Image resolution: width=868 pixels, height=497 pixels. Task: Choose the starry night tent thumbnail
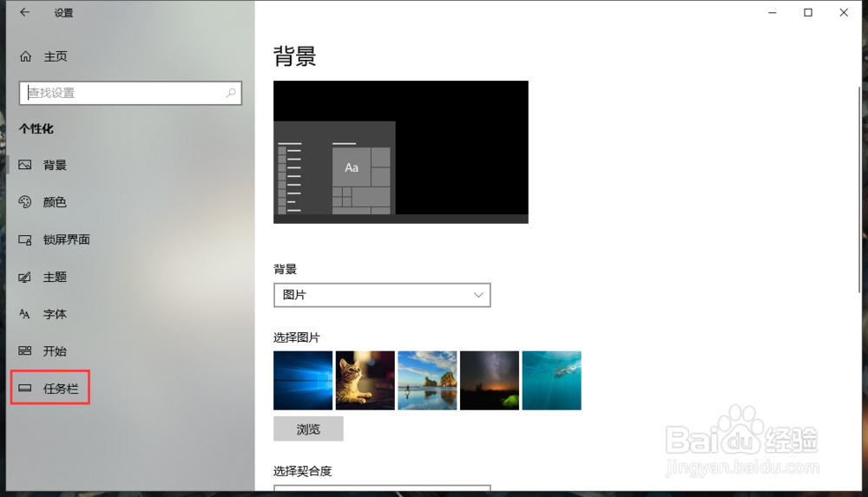click(490, 380)
